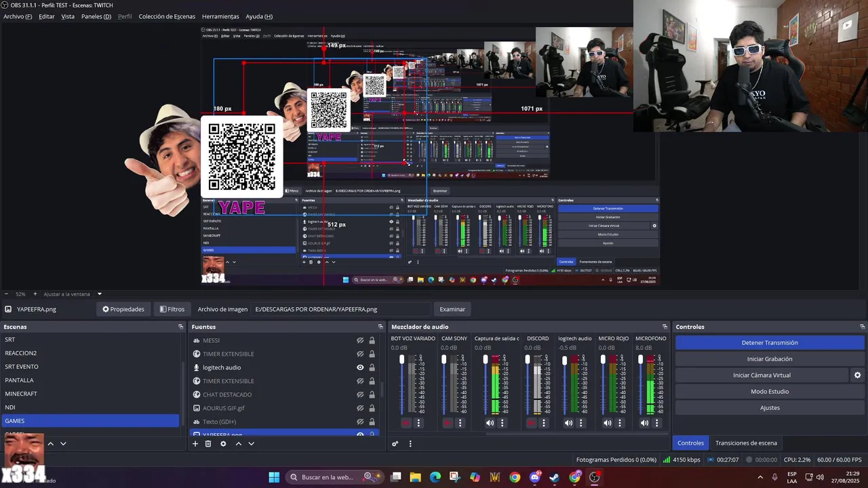868x488 pixels.
Task: Unmute the BOT VOZ VARIADO channel
Action: [406, 423]
